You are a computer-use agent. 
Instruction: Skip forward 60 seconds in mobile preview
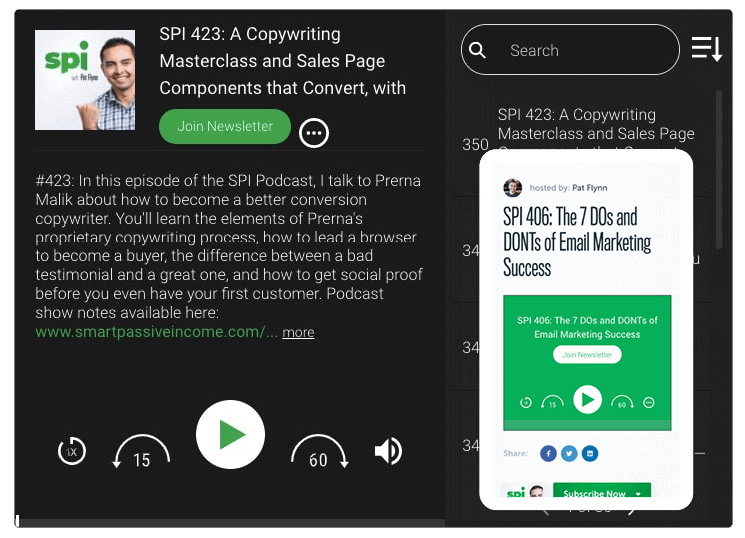(622, 403)
